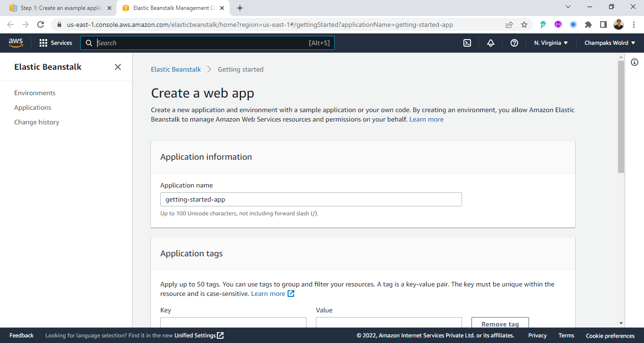Click the scrollbar down arrow
644x343 pixels.
click(621, 323)
